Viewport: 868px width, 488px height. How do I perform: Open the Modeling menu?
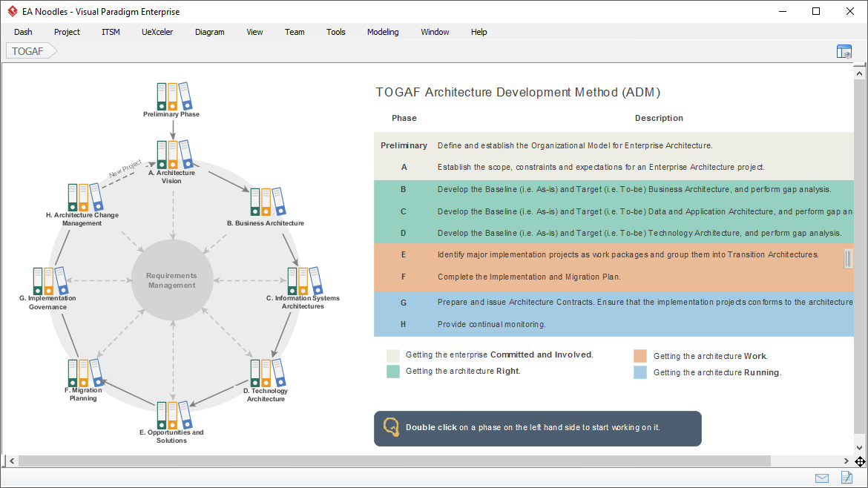point(383,32)
